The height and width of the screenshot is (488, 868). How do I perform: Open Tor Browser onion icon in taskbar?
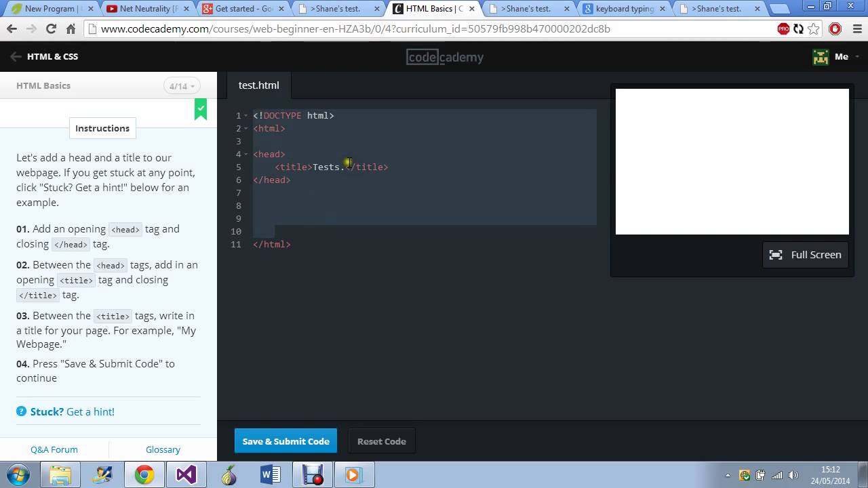[229, 474]
